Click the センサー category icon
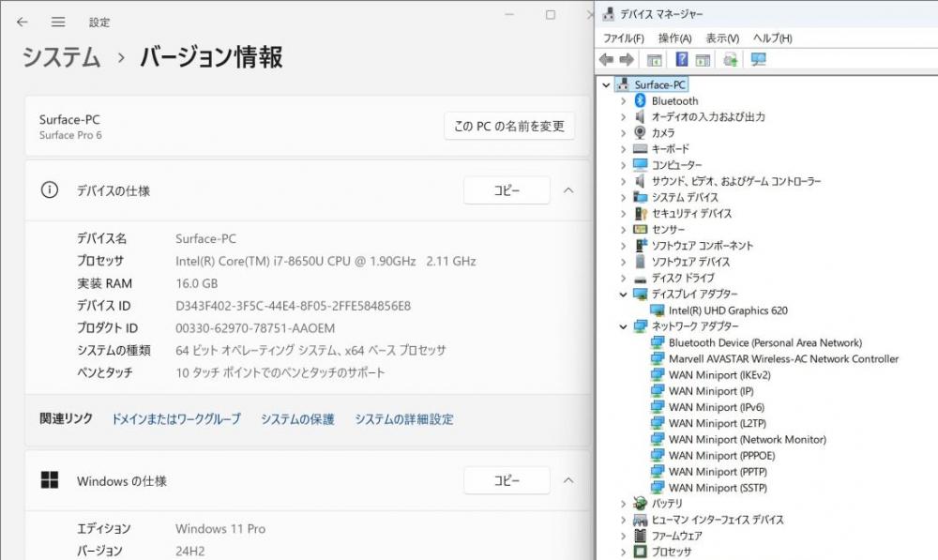 (640, 229)
